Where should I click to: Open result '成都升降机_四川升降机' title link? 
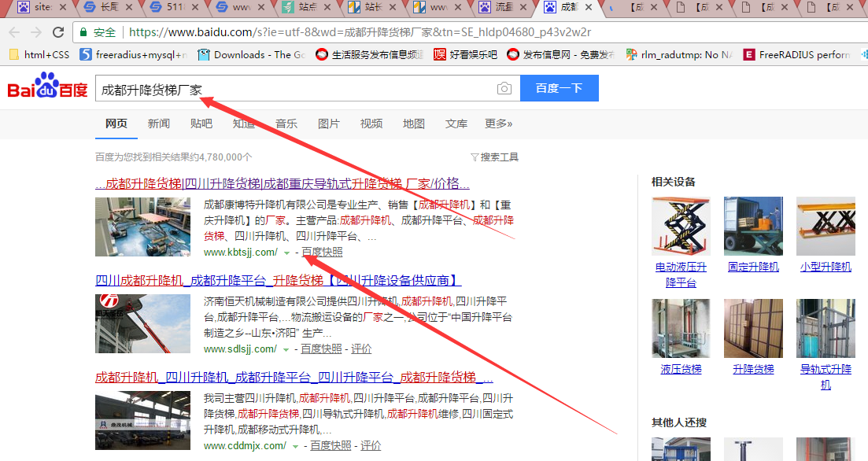(x=294, y=378)
